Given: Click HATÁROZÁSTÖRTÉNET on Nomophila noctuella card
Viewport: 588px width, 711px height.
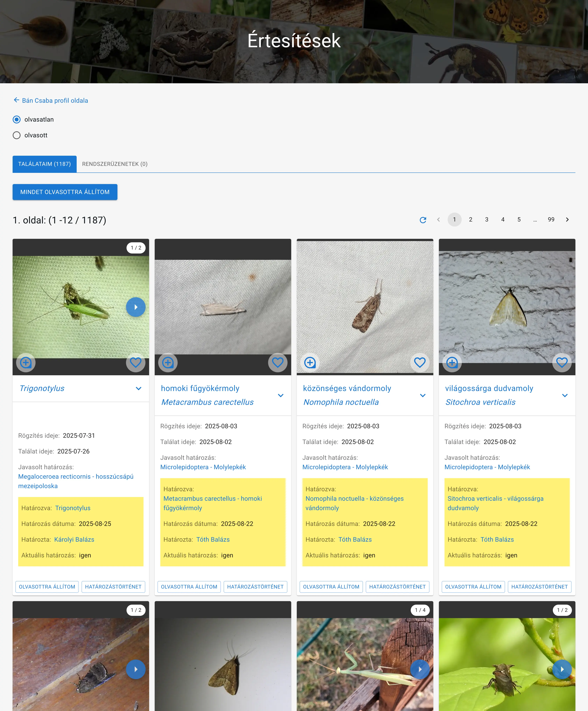Looking at the screenshot, I should coord(397,587).
